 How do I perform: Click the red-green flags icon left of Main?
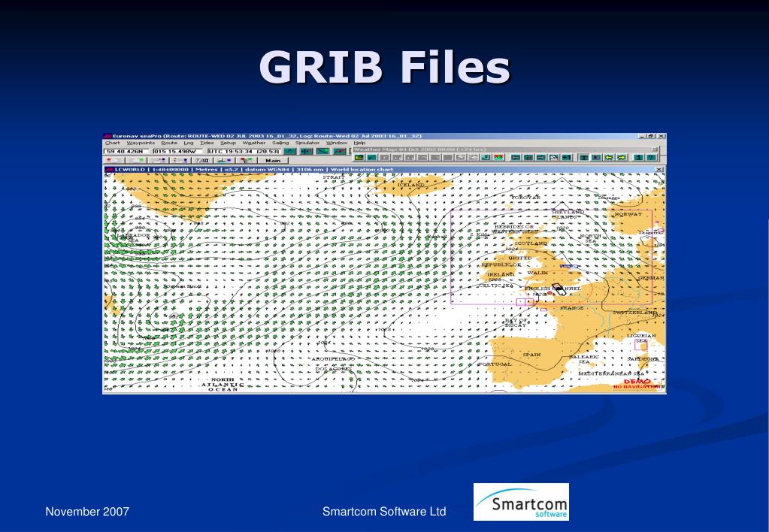coord(247,160)
